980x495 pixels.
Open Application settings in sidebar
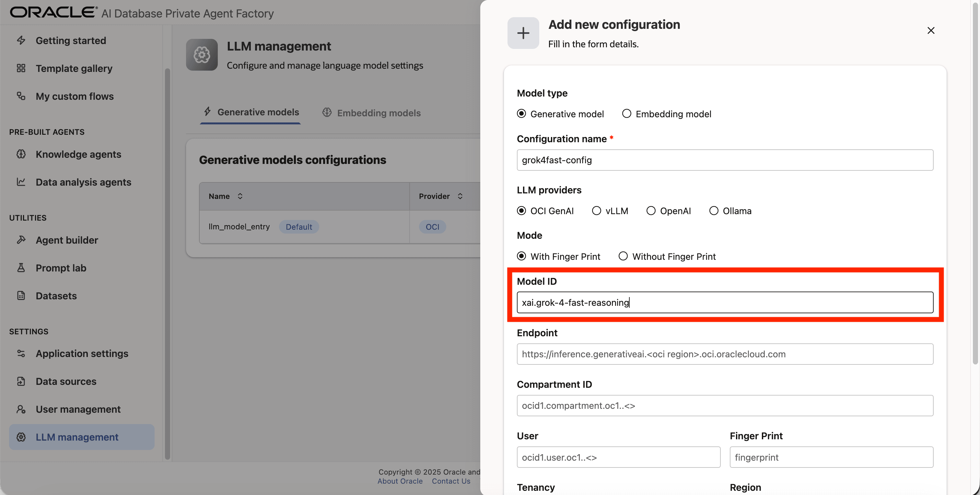coord(82,353)
